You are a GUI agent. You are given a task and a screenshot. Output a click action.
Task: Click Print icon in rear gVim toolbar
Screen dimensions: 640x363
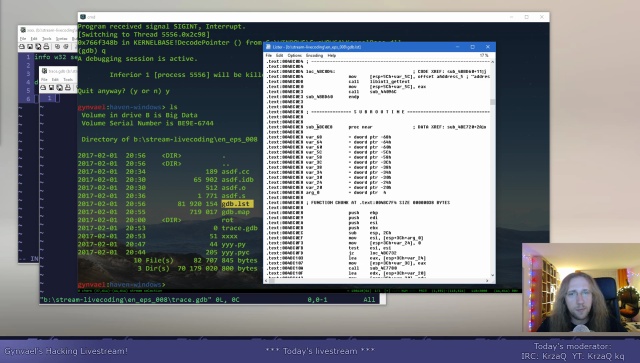[x=47, y=47]
